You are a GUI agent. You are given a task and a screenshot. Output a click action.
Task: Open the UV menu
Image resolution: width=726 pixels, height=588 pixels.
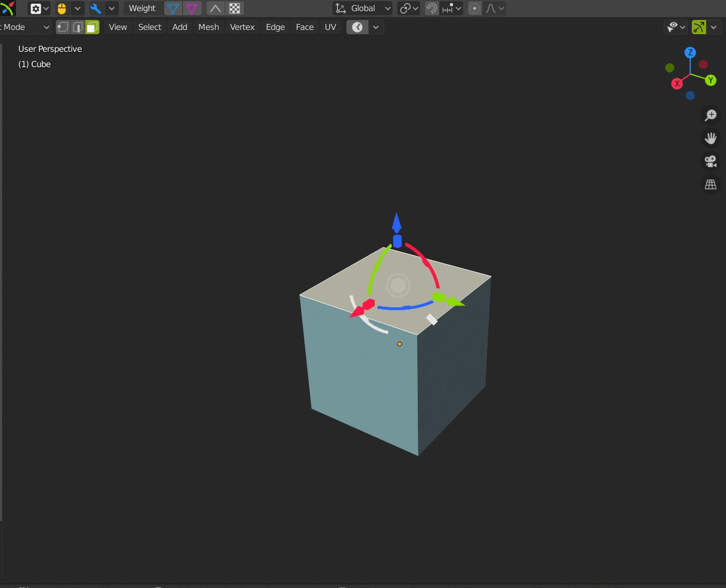(x=330, y=27)
